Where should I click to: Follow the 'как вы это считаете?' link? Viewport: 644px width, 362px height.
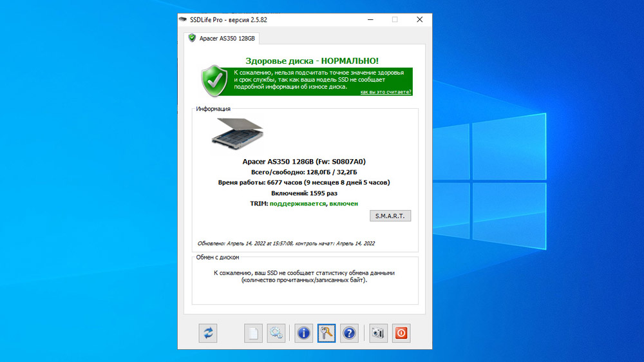[x=386, y=92]
